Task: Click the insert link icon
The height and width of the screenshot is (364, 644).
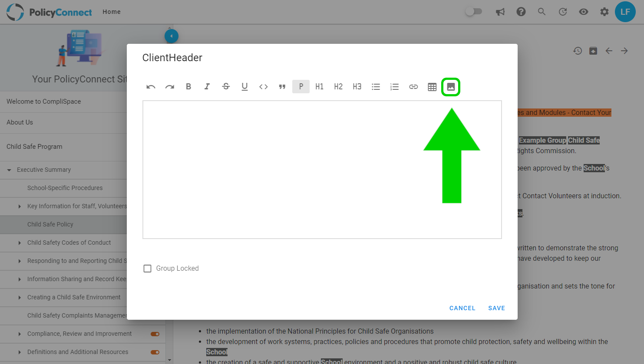Action: click(413, 87)
